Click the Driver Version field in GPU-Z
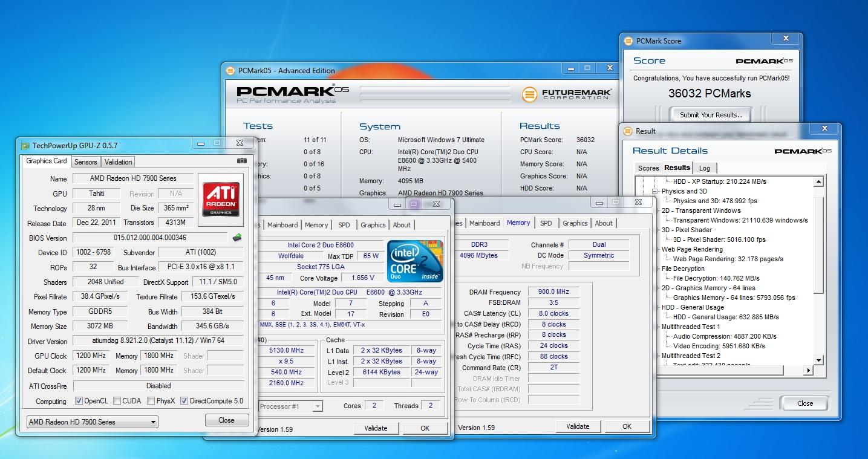The image size is (868, 459). pyautogui.click(x=158, y=341)
